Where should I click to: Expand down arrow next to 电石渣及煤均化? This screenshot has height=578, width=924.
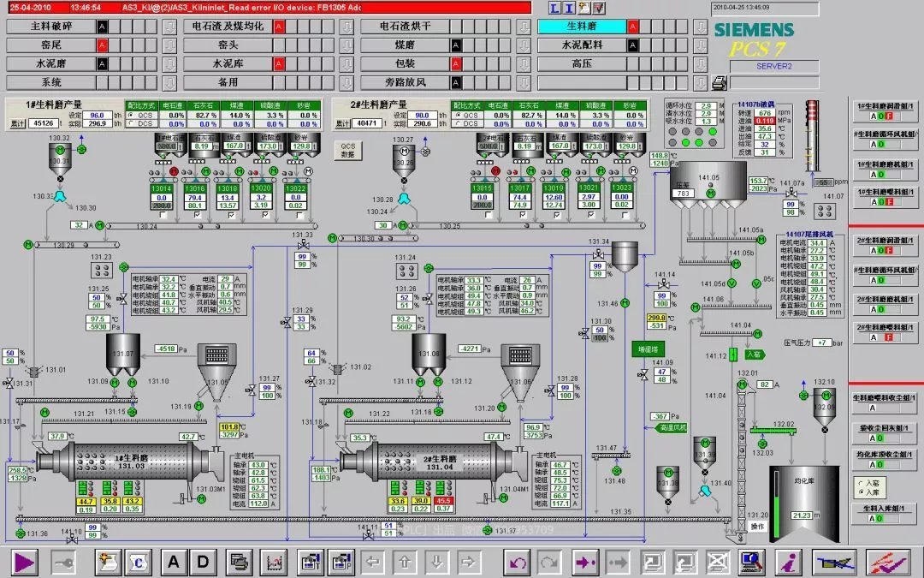tap(346, 27)
